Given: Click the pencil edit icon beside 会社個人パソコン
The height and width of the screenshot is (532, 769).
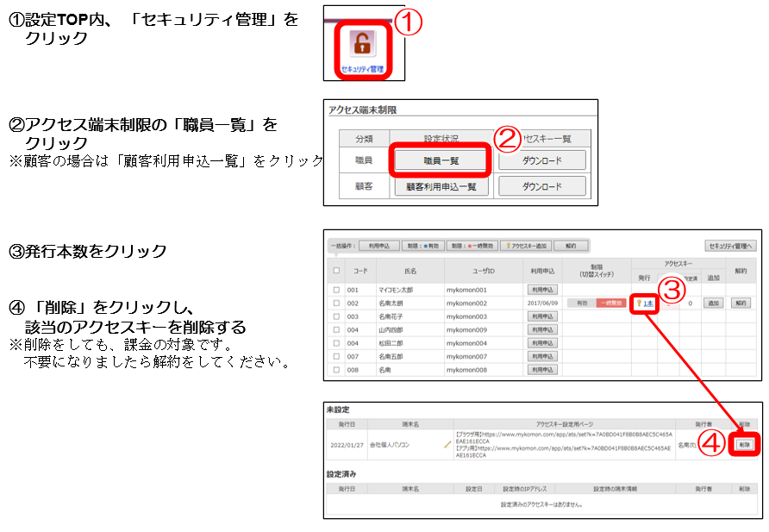Looking at the screenshot, I should 447,445.
